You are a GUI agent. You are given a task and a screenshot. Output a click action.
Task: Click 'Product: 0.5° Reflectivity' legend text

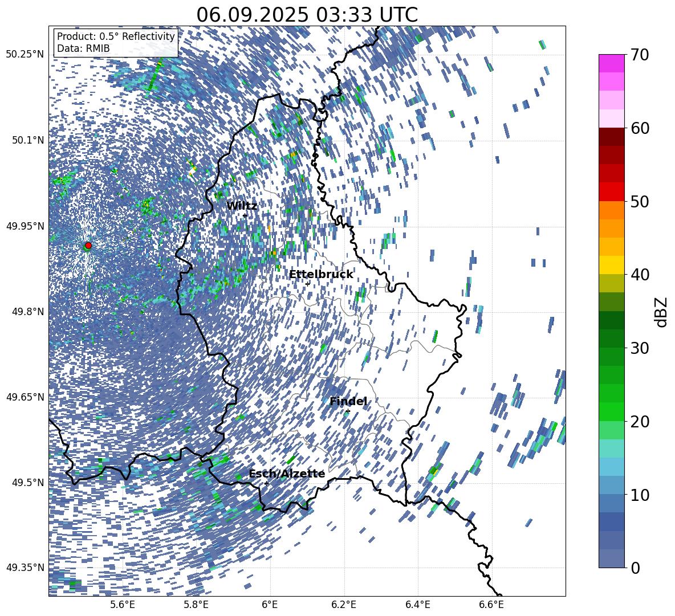tap(116, 36)
